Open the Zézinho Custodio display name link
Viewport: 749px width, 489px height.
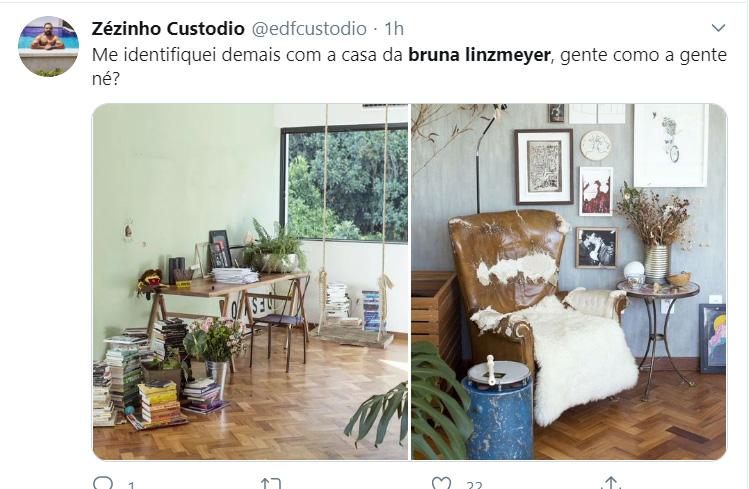pyautogui.click(x=168, y=29)
